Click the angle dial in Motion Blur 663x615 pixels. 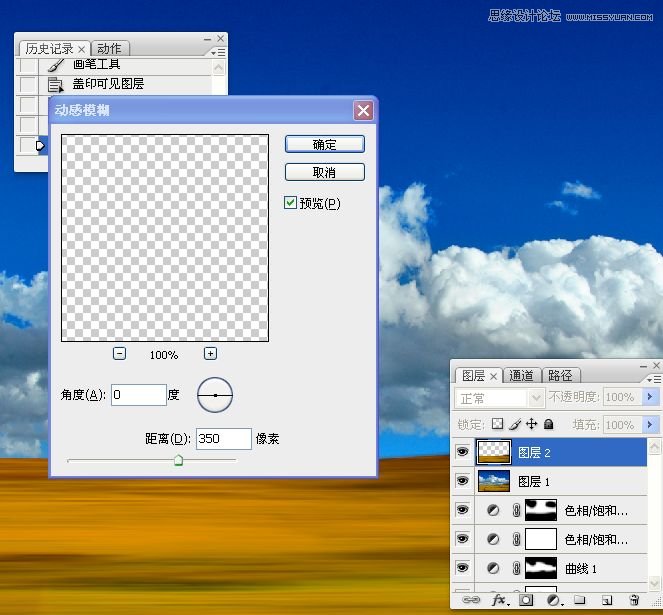pyautogui.click(x=215, y=395)
